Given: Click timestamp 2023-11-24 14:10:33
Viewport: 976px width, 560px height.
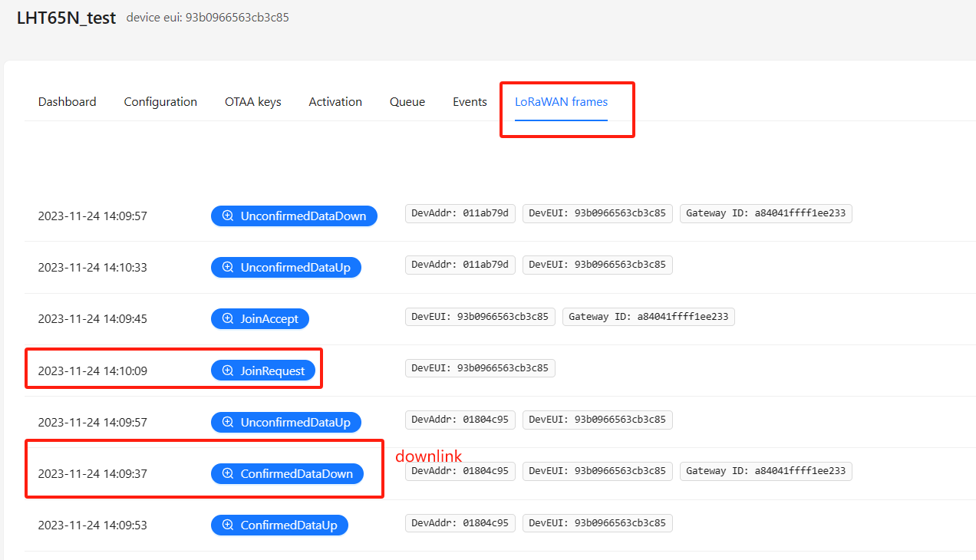Looking at the screenshot, I should pyautogui.click(x=92, y=268).
